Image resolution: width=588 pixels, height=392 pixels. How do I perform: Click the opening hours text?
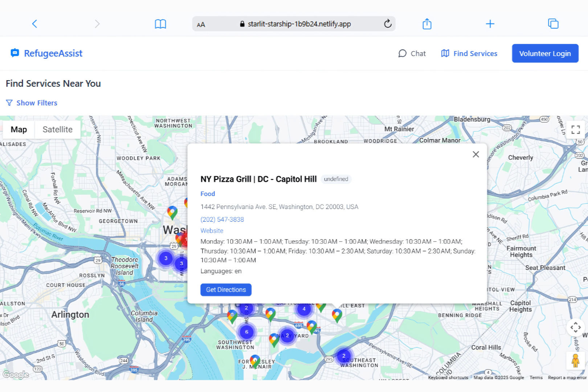[338, 251]
